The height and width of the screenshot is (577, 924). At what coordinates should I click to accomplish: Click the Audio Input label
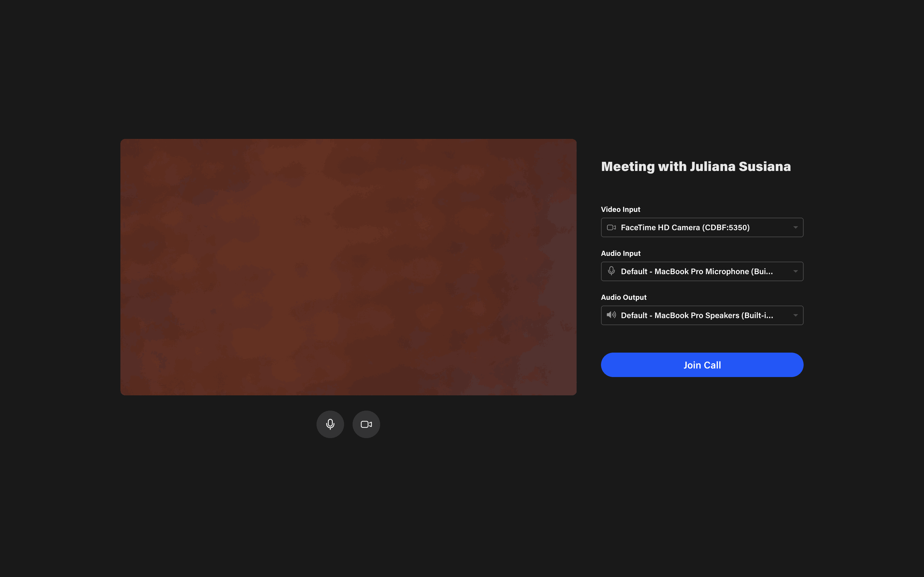621,253
